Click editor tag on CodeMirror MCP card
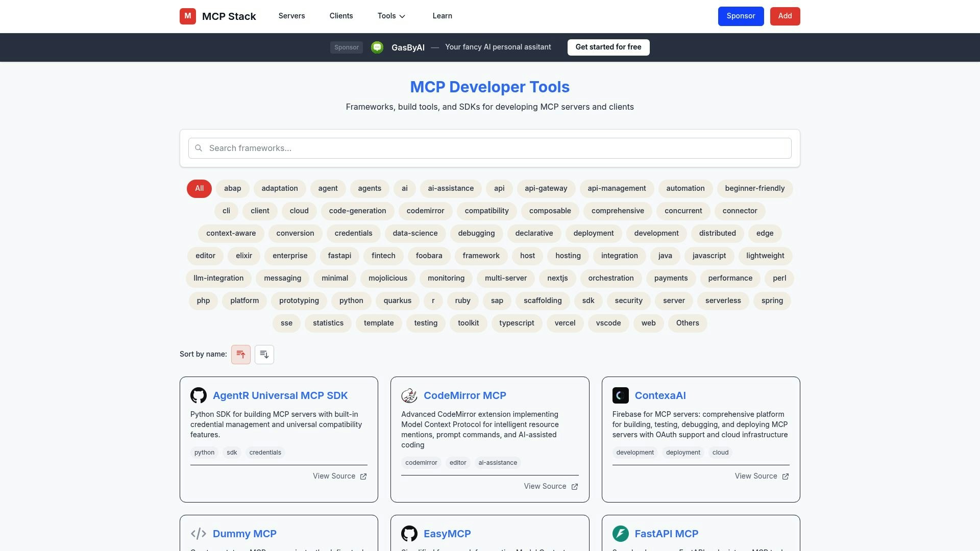Viewport: 980px width, 551px height. 458,463
